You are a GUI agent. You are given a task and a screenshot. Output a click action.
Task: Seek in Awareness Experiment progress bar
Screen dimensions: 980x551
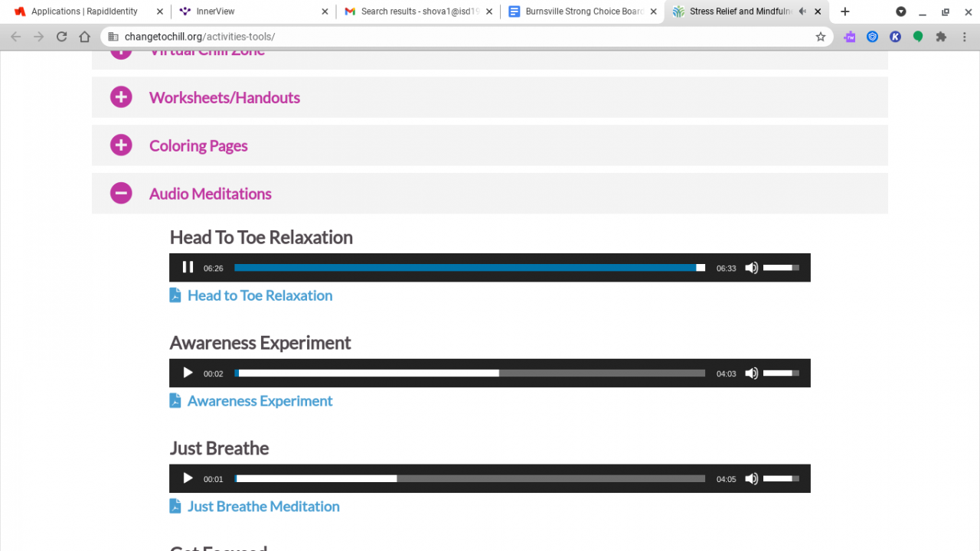469,373
